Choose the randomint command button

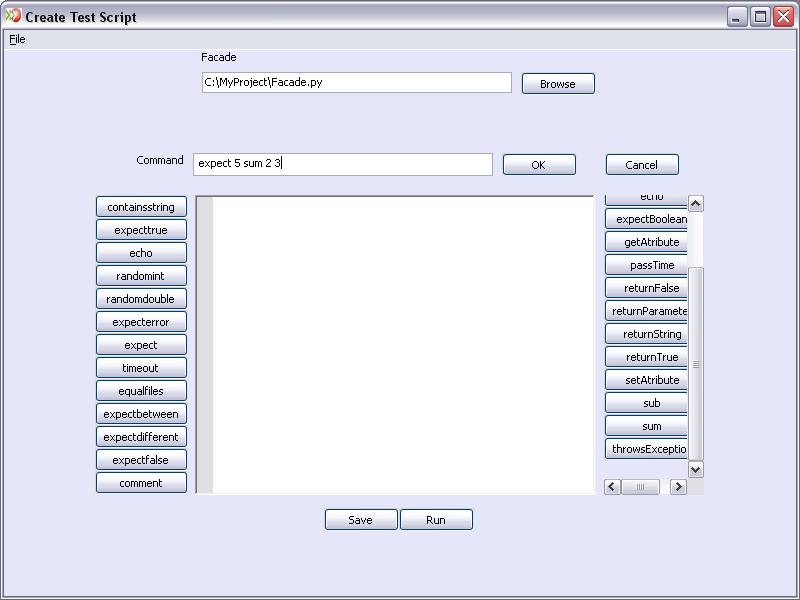coord(141,276)
